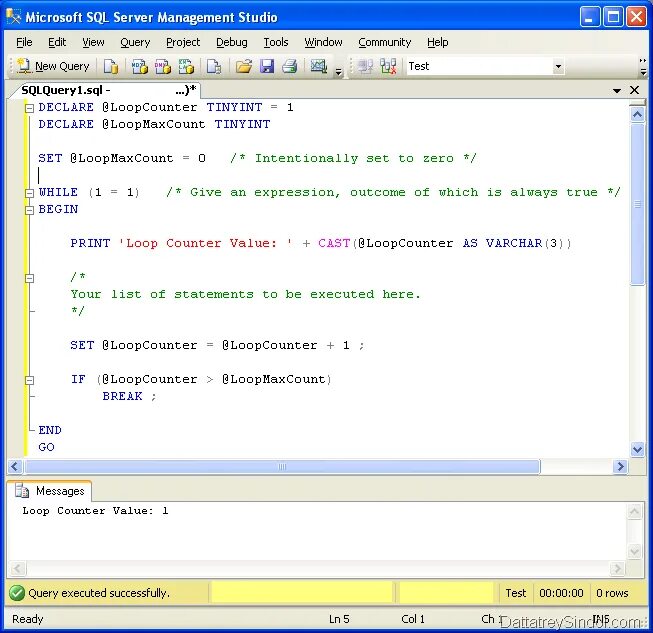Open the Edit menu
653x633 pixels.
coord(57,42)
